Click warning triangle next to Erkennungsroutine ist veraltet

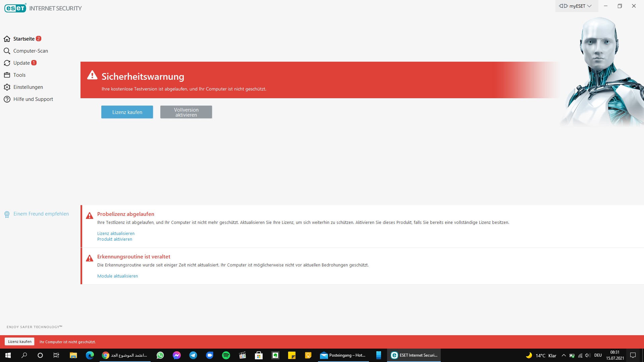[90, 258]
